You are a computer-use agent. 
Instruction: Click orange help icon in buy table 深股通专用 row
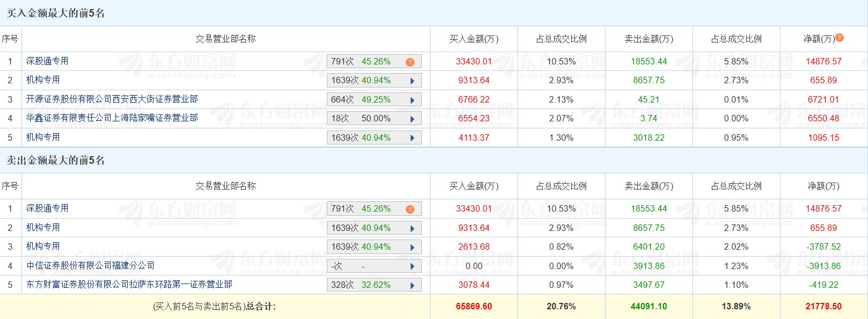pyautogui.click(x=410, y=62)
